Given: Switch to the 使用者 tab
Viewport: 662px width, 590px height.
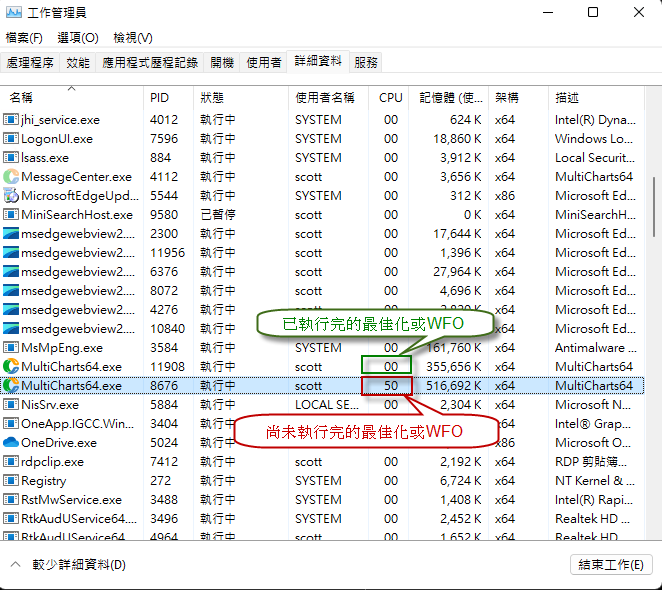Looking at the screenshot, I should 263,63.
